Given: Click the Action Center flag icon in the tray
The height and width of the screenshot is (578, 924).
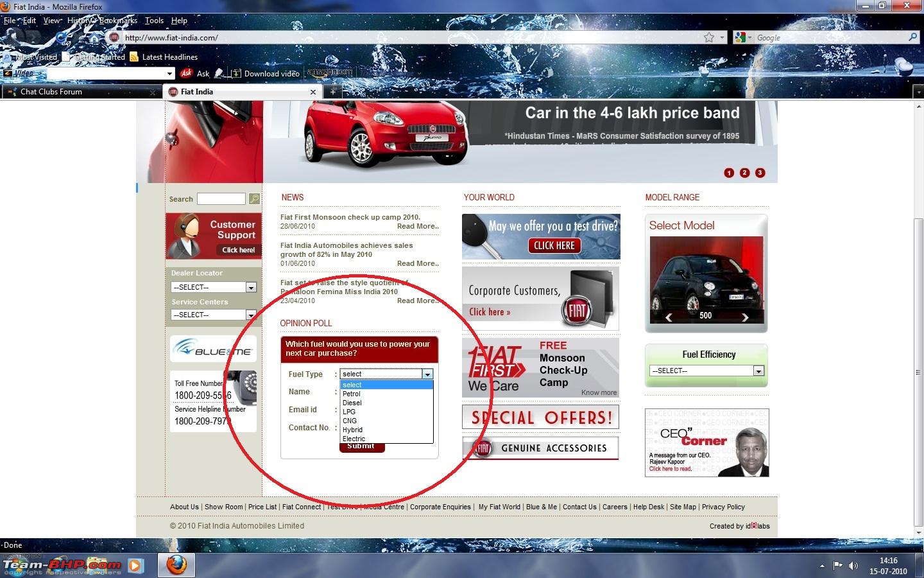Looking at the screenshot, I should point(837,566).
